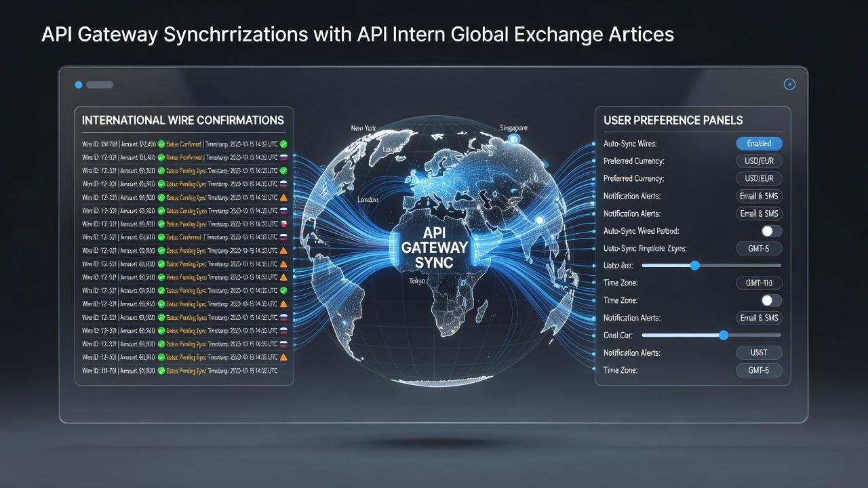This screenshot has height=488, width=868.
Task: Click the gray pill next to blue dot
Action: [x=100, y=85]
